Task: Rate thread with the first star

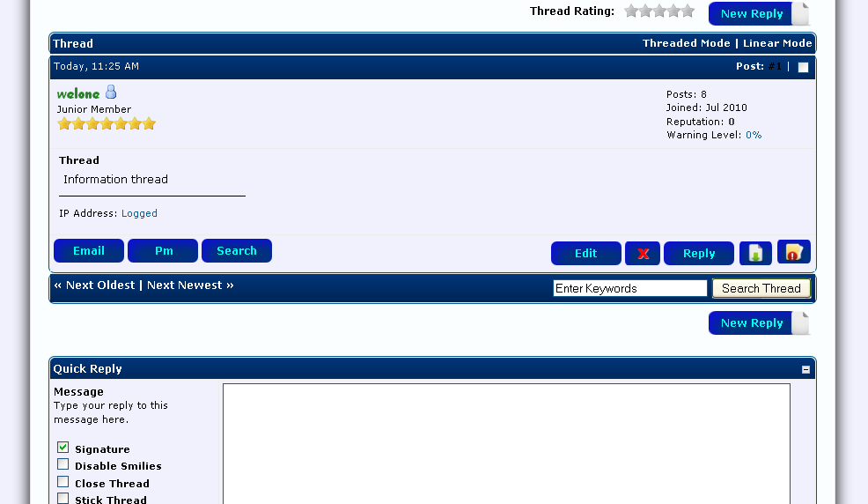Action: pos(630,11)
